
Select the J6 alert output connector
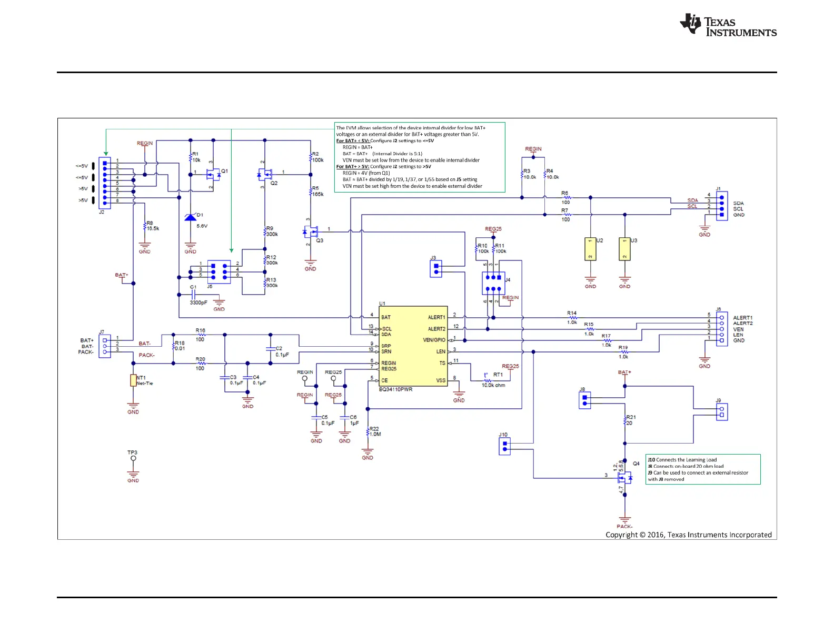pyautogui.click(x=722, y=329)
